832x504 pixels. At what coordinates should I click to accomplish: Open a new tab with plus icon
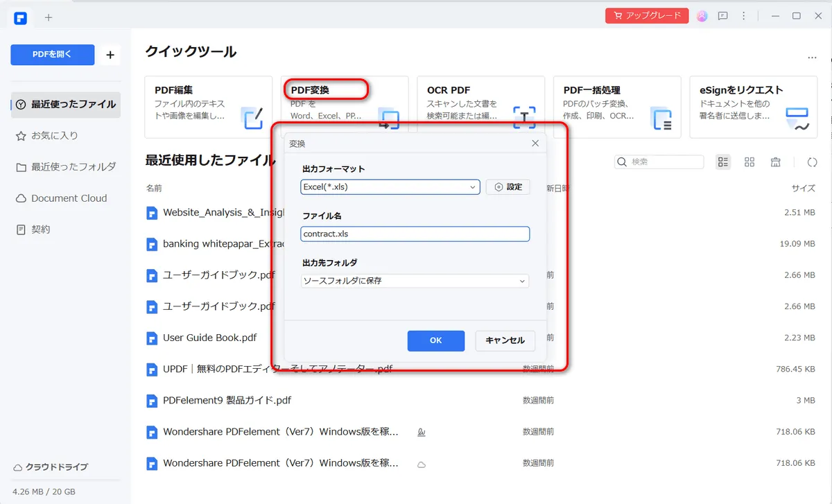click(x=49, y=17)
